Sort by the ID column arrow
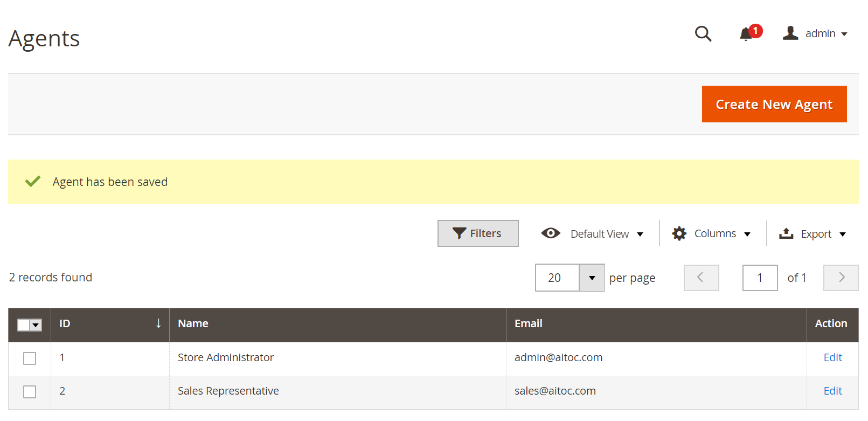The image size is (868, 421). [x=158, y=323]
